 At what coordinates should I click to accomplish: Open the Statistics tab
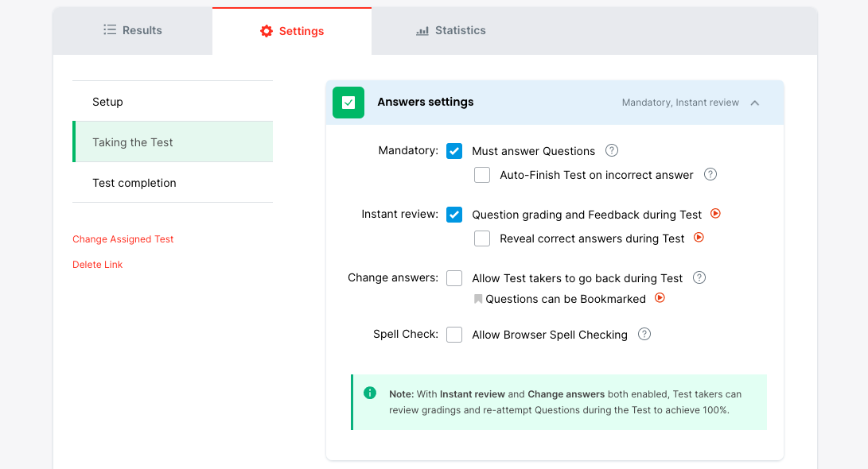tap(451, 30)
